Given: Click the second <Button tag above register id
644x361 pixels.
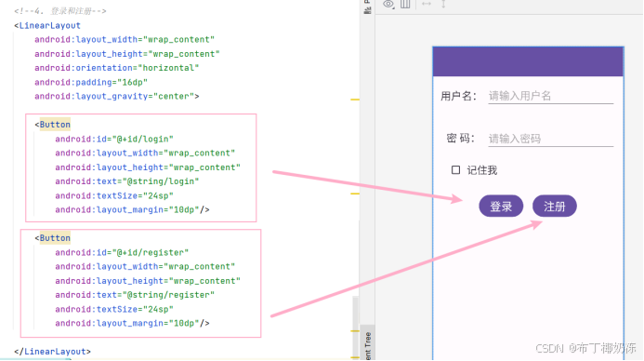Looking at the screenshot, I should (x=53, y=238).
